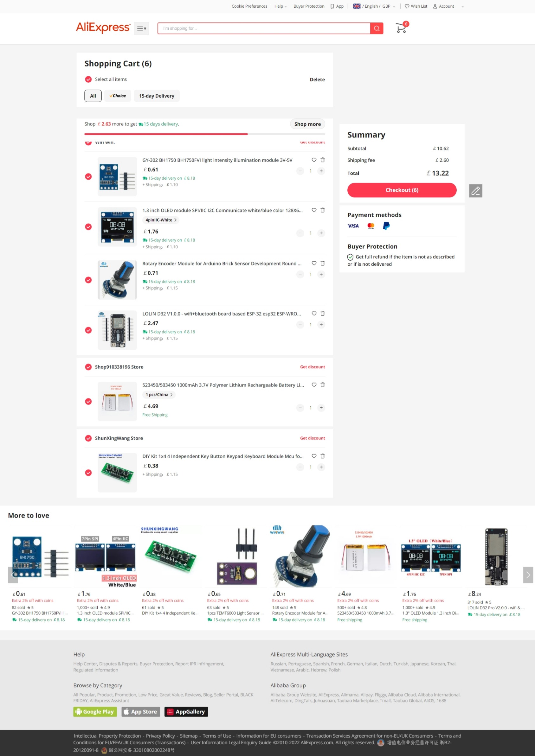
Task: Click the Checkout (6) button
Action: tap(402, 190)
